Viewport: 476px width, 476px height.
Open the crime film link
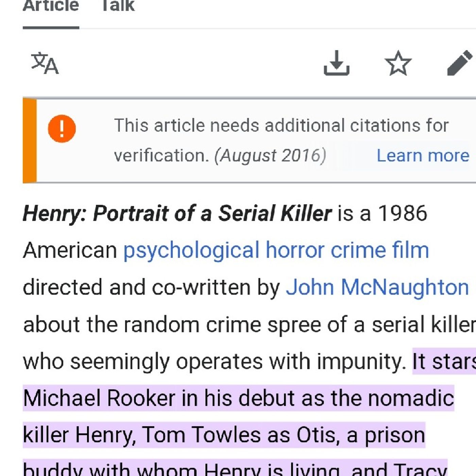[379, 250]
